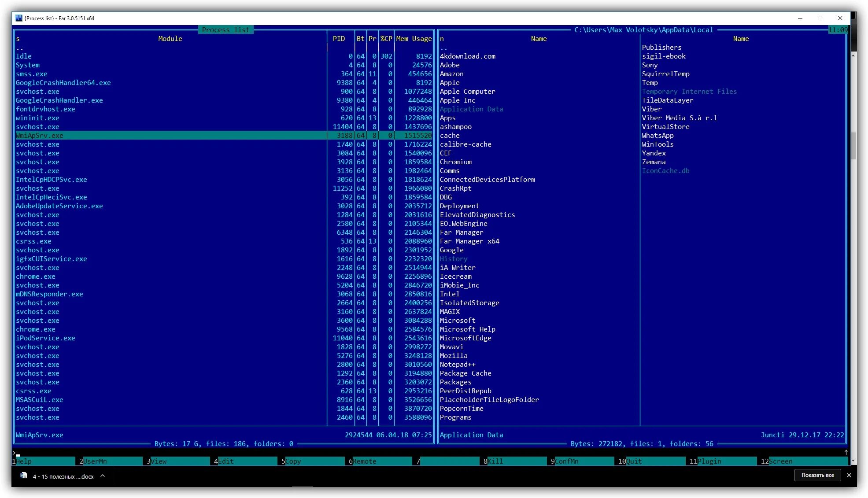Select wininit.exe process
The width and height of the screenshot is (868, 498).
(224, 118)
